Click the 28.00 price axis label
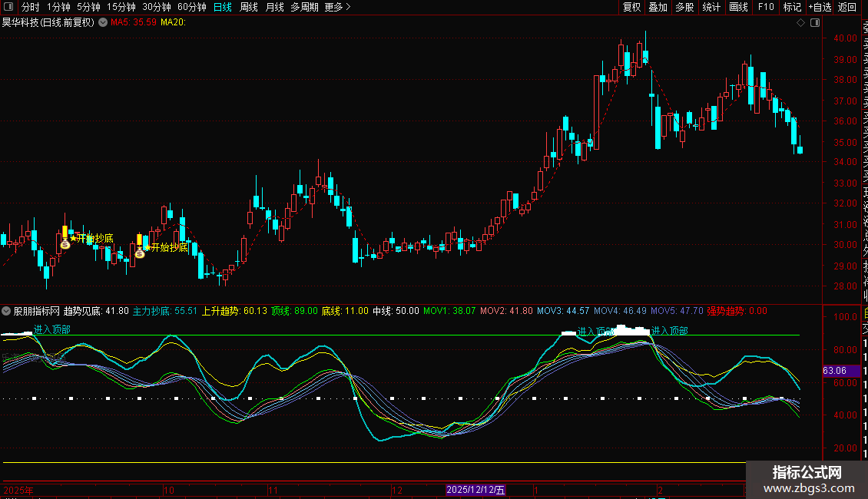The image size is (868, 499). pos(845,286)
